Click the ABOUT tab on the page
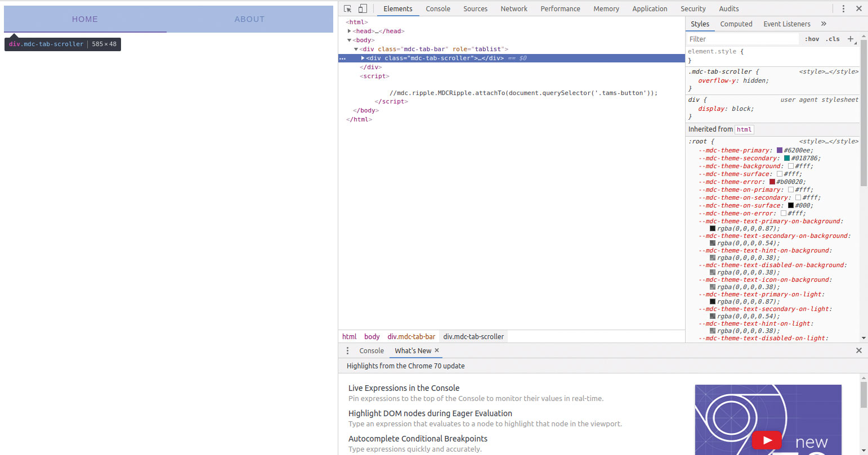The width and height of the screenshot is (868, 455). [x=249, y=19]
